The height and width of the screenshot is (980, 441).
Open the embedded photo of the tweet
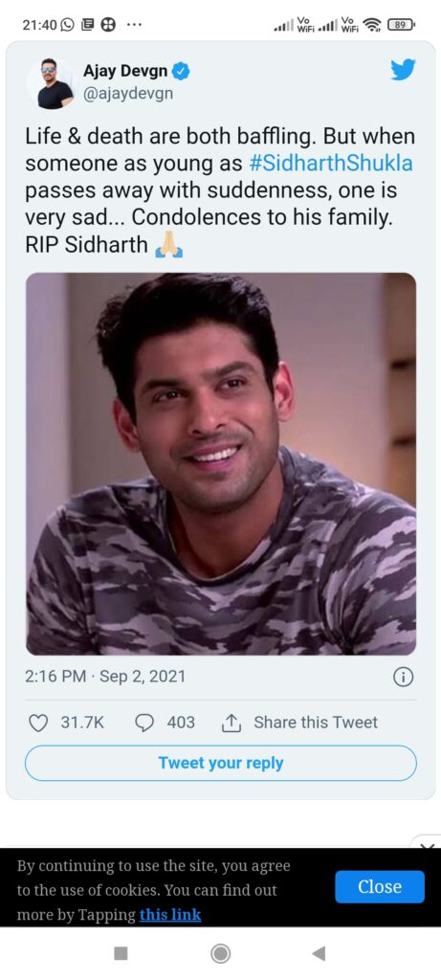(220, 464)
